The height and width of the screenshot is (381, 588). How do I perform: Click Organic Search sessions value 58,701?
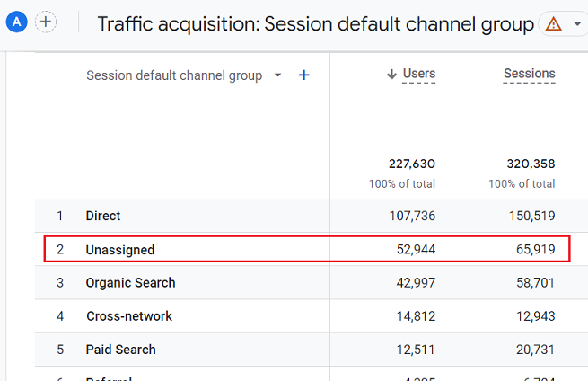tap(536, 283)
